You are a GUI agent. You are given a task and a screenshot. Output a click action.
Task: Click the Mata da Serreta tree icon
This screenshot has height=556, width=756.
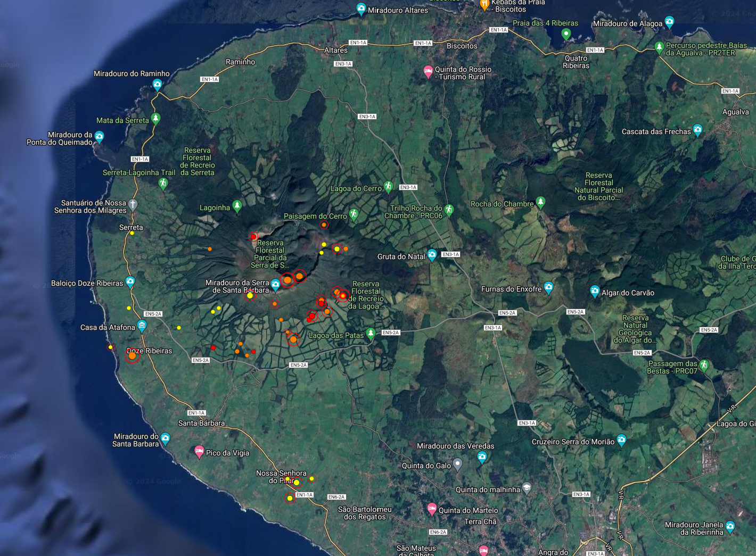click(x=156, y=118)
